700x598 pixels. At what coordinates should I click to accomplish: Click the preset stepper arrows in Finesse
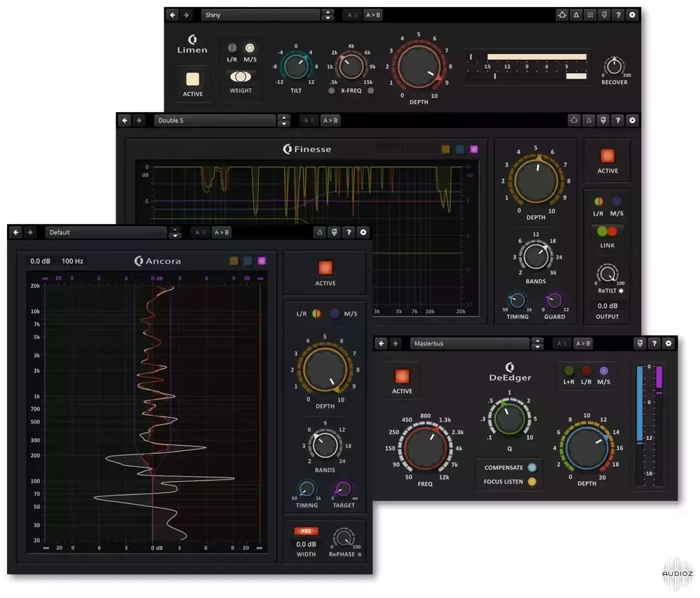tap(283, 120)
